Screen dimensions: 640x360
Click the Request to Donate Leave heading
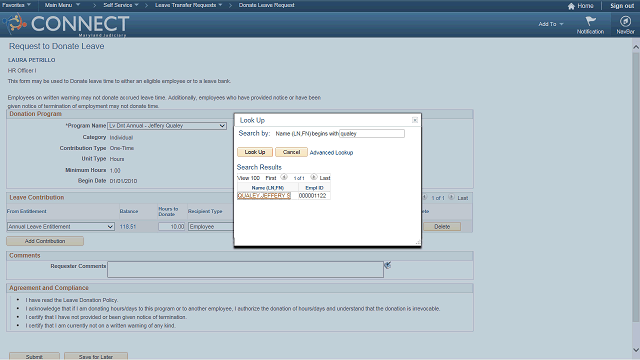pos(57,46)
